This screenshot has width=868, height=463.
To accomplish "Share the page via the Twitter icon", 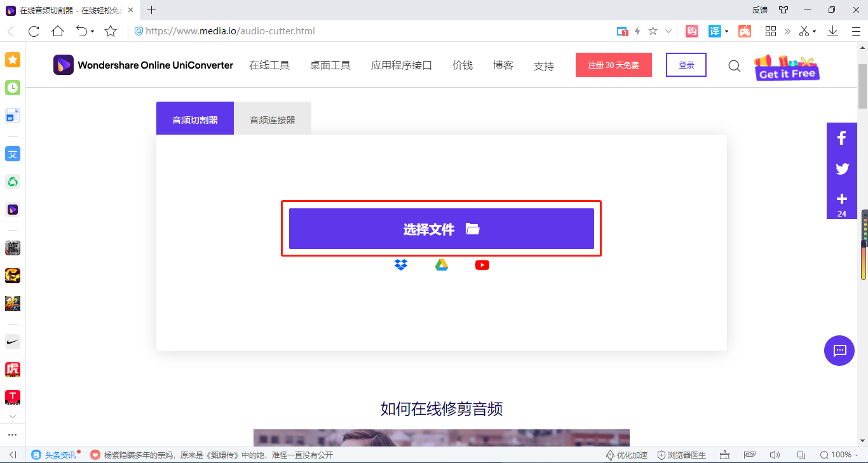I will (x=841, y=169).
